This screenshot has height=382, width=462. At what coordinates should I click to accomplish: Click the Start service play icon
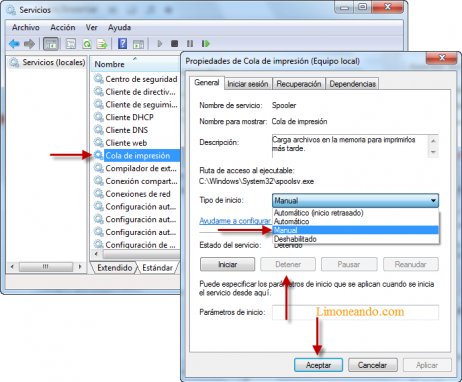160,44
